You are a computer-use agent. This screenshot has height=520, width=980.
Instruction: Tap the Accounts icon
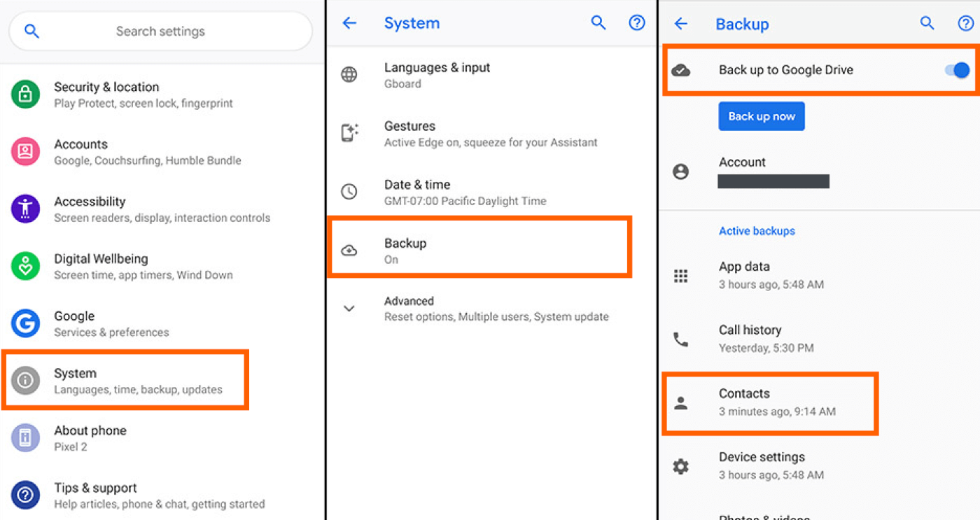tap(25, 152)
